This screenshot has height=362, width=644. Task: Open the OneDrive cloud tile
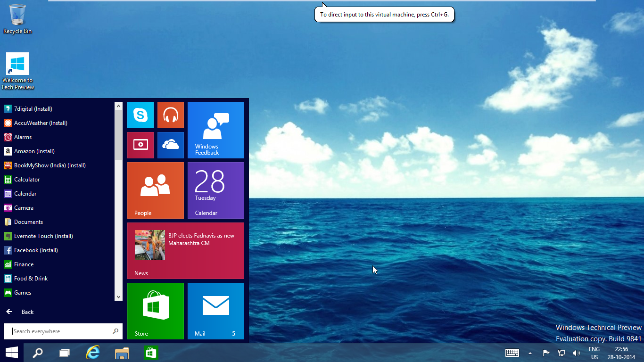[x=170, y=145]
